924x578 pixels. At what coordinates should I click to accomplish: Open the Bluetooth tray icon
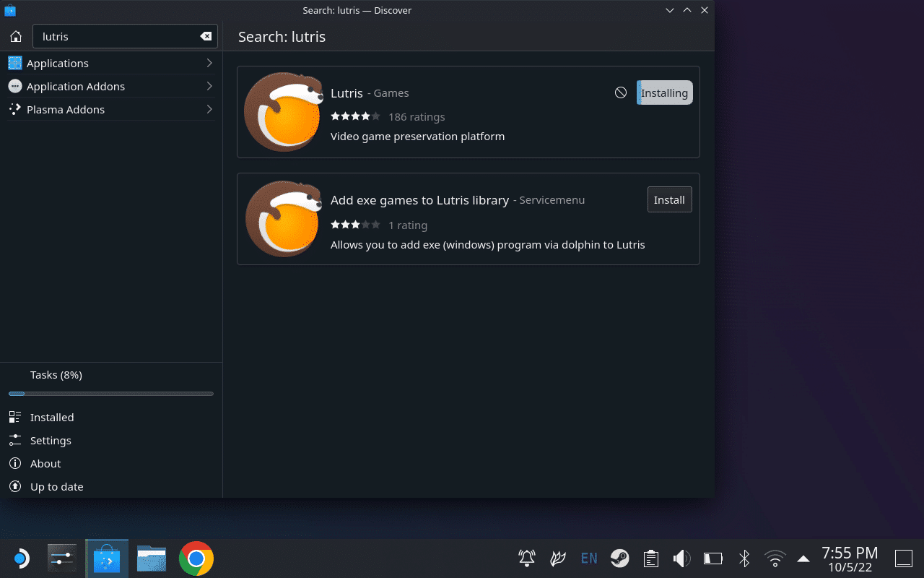[x=744, y=558]
